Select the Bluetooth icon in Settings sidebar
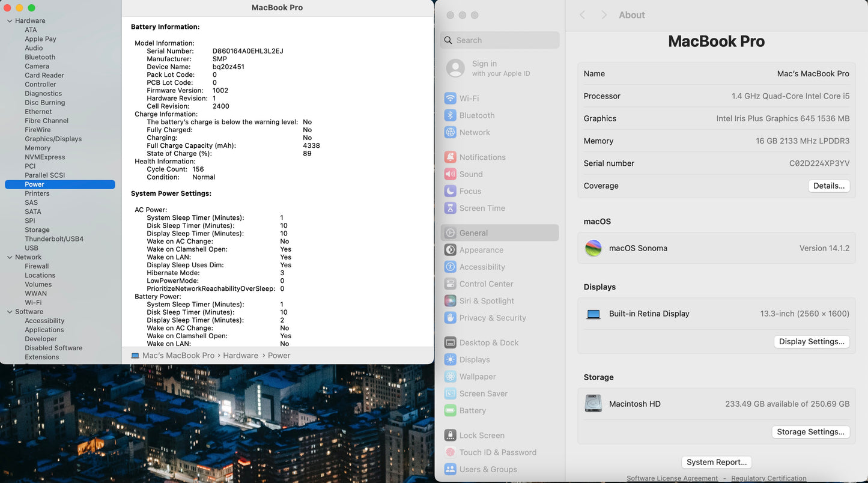Screen dimensions: 868x483 point(450,115)
